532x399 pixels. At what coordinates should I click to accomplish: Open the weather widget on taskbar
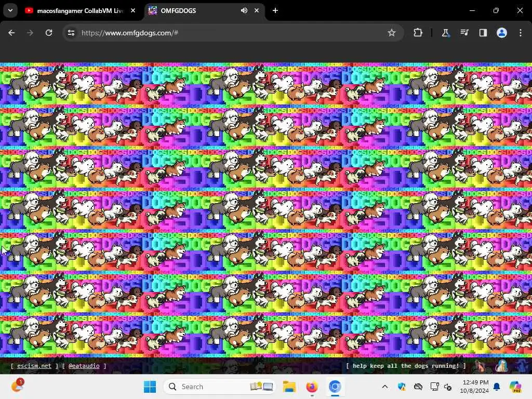[x=17, y=386]
